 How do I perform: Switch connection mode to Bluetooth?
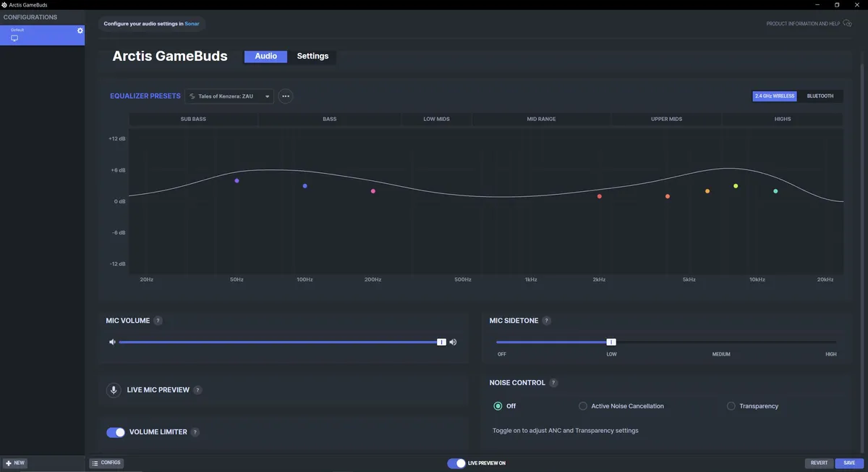(x=820, y=96)
